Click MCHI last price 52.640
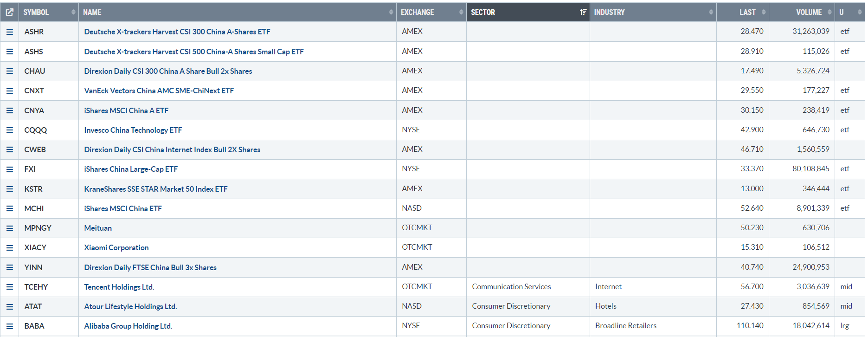 pyautogui.click(x=752, y=208)
